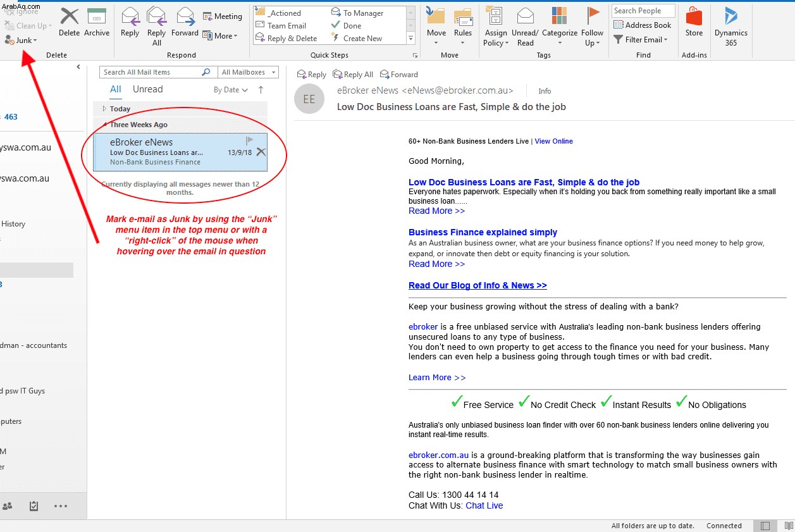Delete the eBroker eNews message via X
This screenshot has height=532, width=795.
click(x=261, y=152)
